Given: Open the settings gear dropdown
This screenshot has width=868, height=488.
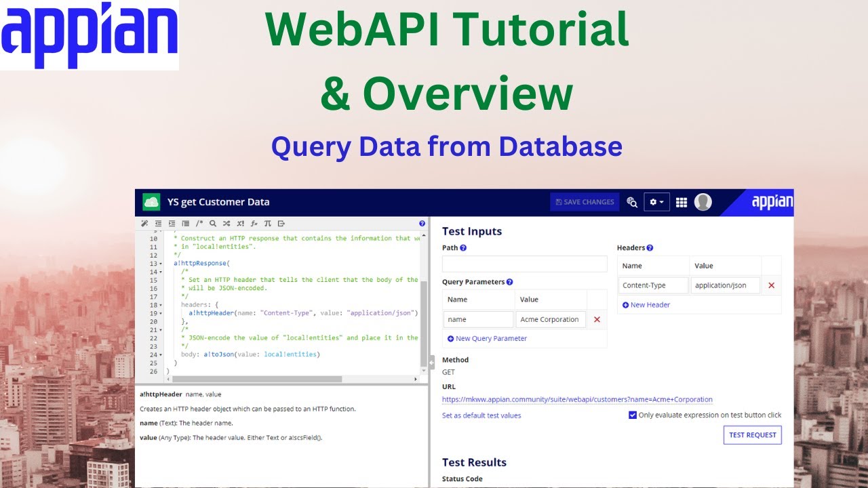Looking at the screenshot, I should 656,202.
